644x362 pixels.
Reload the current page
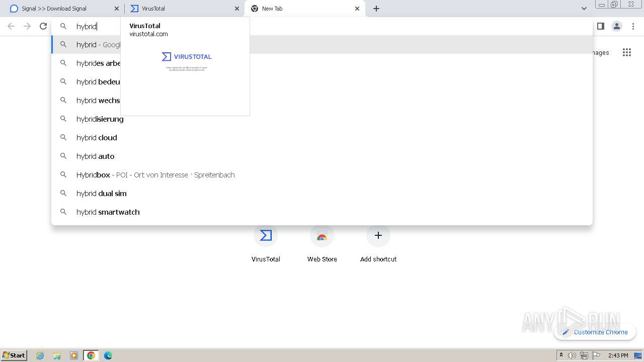(x=43, y=26)
